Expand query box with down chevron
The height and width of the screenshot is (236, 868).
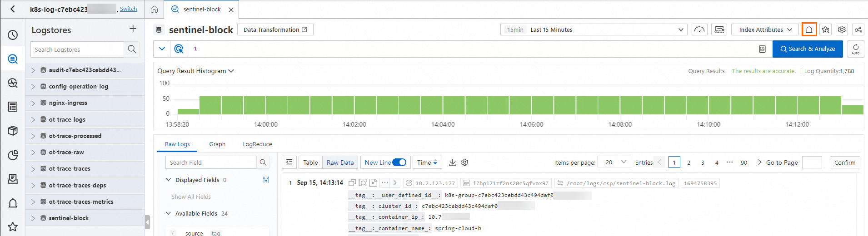pyautogui.click(x=162, y=49)
